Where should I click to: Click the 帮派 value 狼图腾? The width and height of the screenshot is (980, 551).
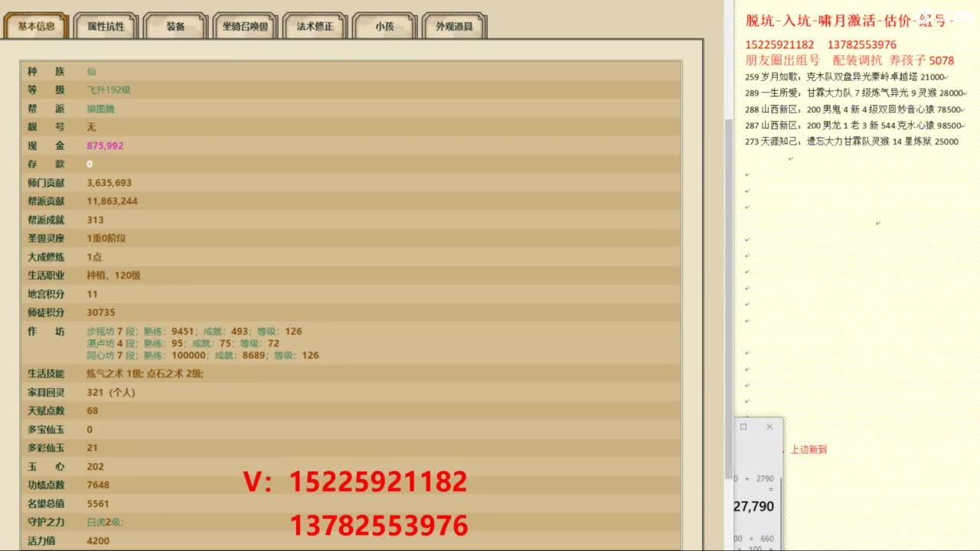100,109
